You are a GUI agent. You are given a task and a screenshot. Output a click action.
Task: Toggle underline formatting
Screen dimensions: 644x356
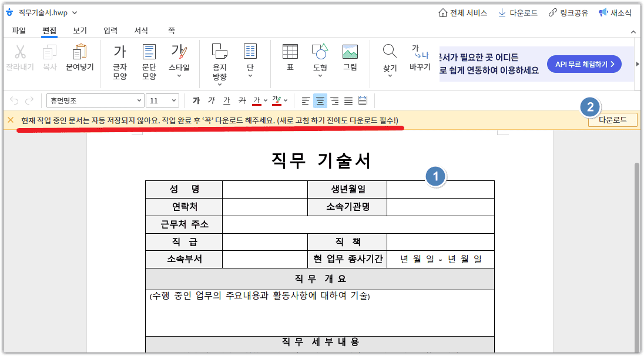point(226,100)
